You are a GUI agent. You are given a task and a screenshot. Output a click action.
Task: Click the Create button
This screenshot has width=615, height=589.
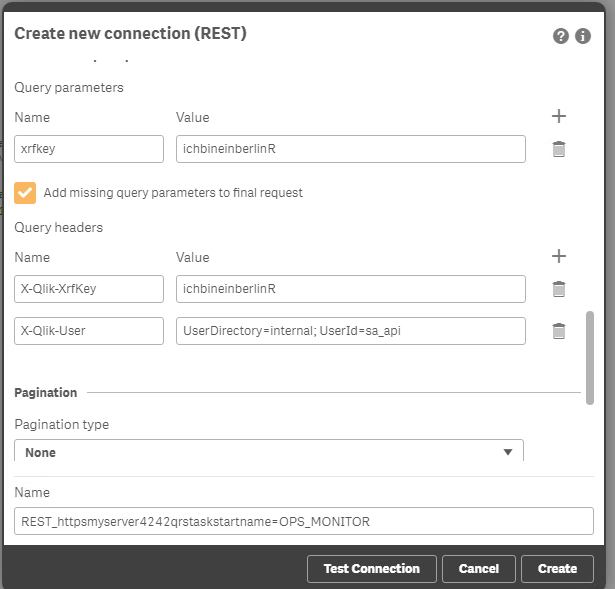point(557,568)
